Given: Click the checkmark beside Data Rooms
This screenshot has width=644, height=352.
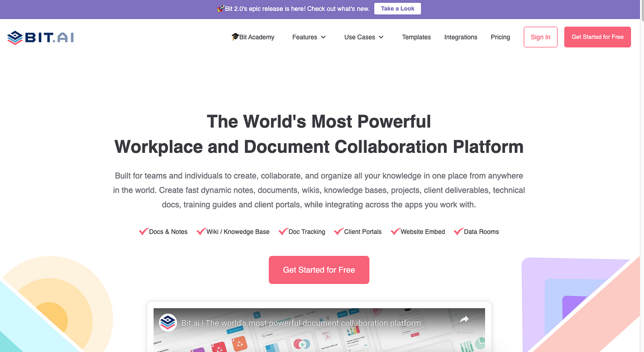Looking at the screenshot, I should tap(458, 231).
